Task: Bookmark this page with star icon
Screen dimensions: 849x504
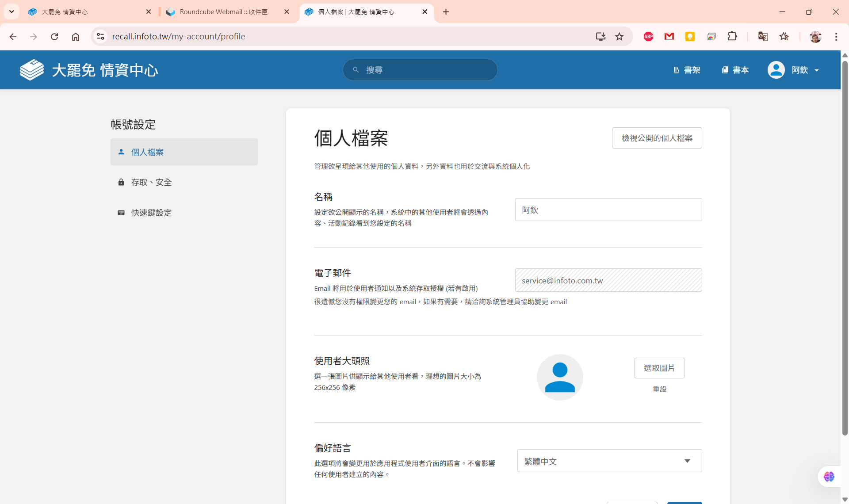Action: [x=619, y=37]
